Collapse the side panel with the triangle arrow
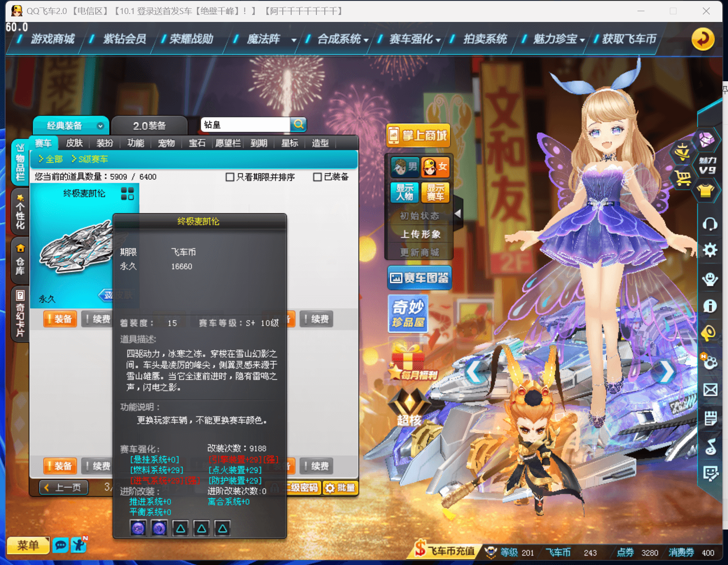 tap(458, 213)
